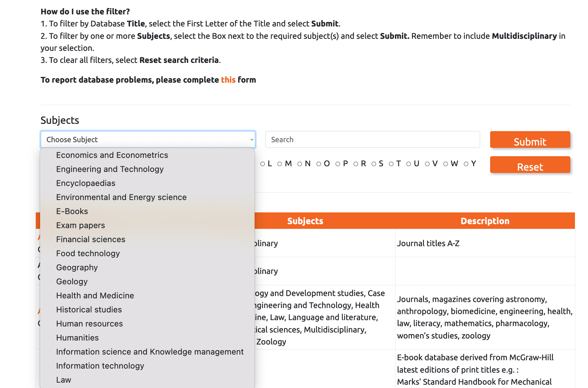Select Law from subject list
Image resolution: width=588 pixels, height=388 pixels.
coord(147,380)
